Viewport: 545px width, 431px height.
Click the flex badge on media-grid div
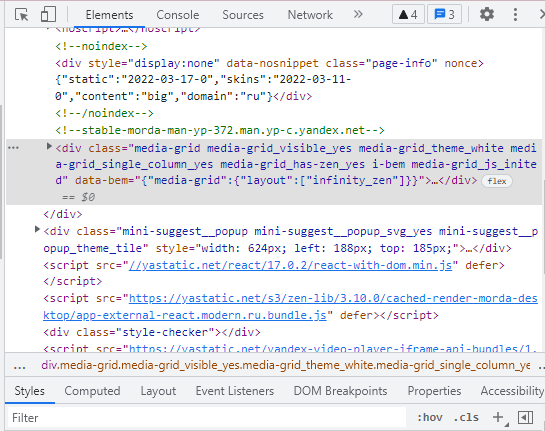coord(496,181)
